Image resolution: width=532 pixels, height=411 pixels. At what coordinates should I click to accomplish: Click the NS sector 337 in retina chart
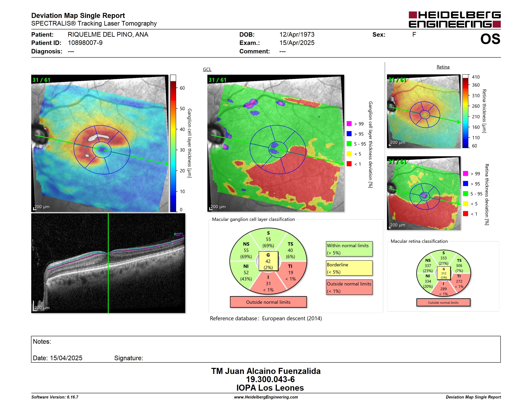point(428,266)
